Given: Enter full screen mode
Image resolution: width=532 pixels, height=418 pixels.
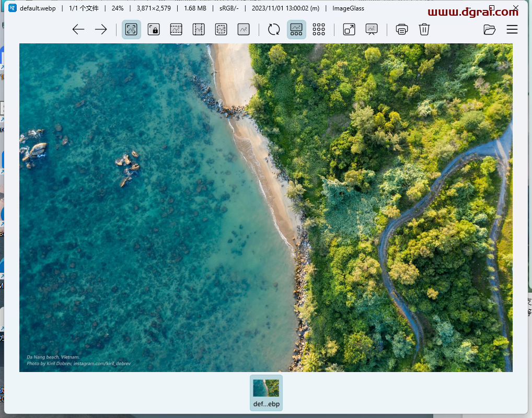Looking at the screenshot, I should click(349, 29).
